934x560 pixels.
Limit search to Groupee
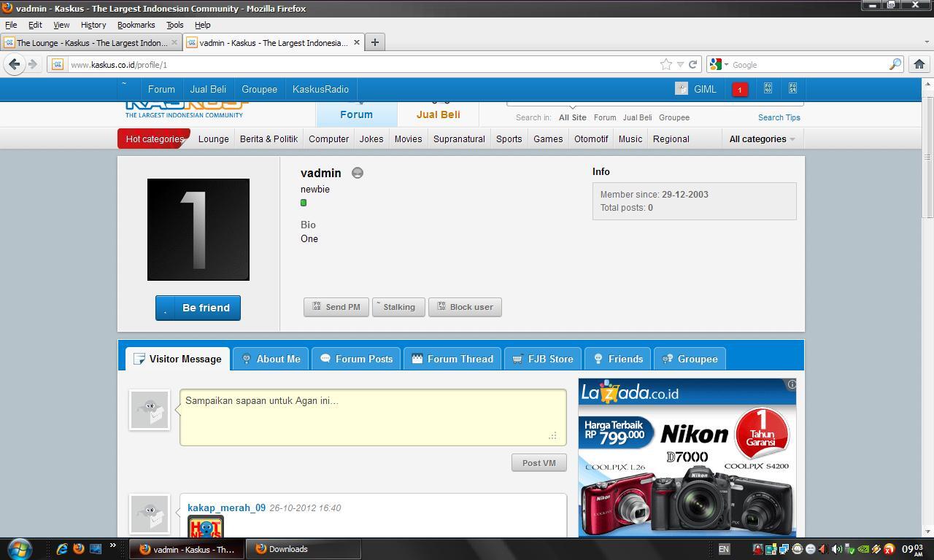674,117
